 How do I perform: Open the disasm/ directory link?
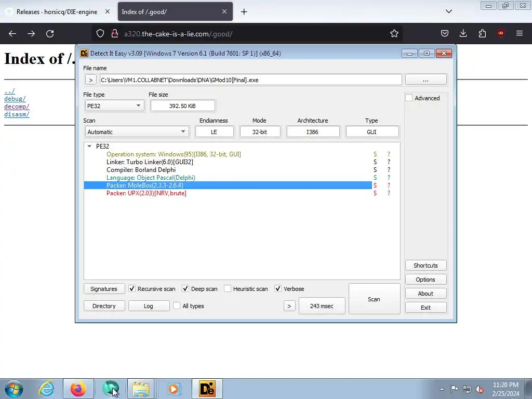17,114
